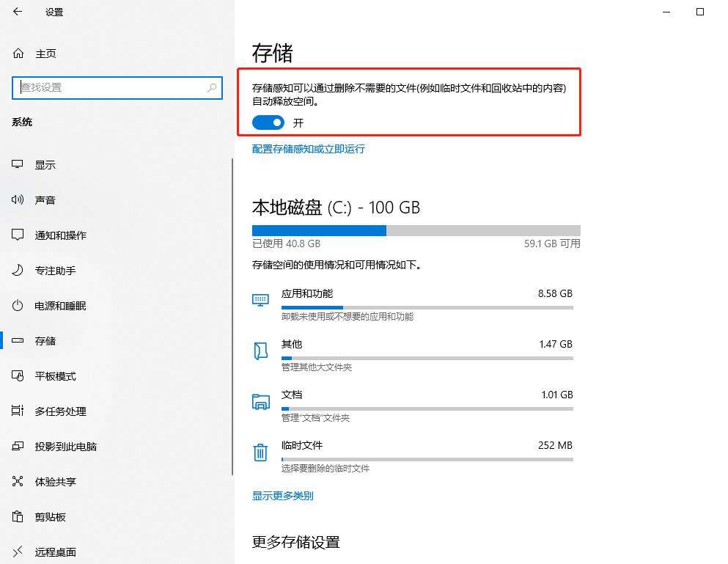Click 管理其他大文件夹 description
Screen dimensions: 728x564
pyautogui.click(x=317, y=367)
